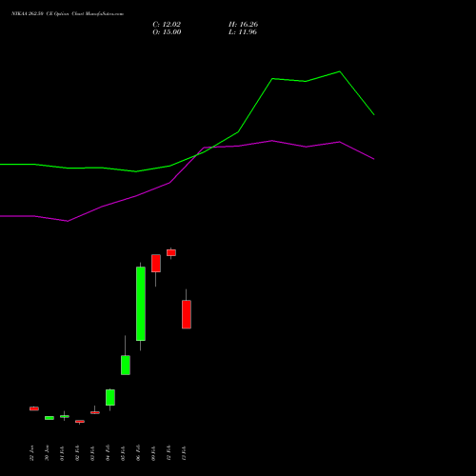
Task: Click the 05 Feb date axis label
Action: click(123, 453)
